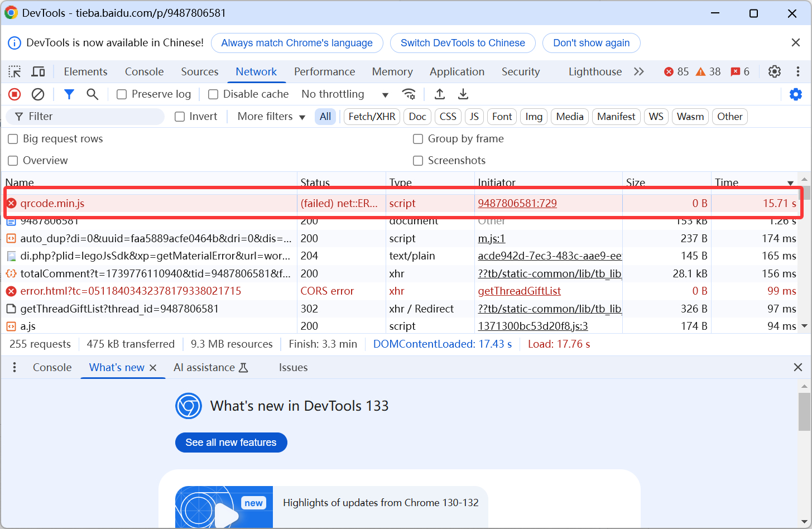Toggle the device toolbar icon
Viewport: 812px width, 529px height.
coord(38,71)
